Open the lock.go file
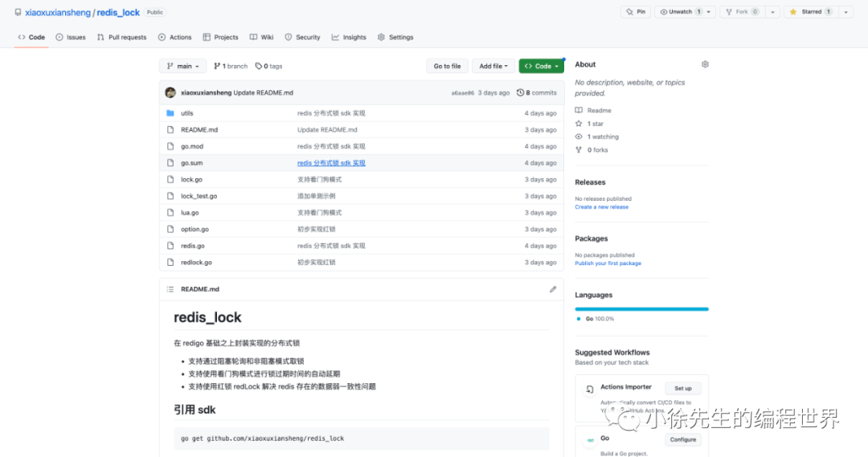Image resolution: width=868 pixels, height=457 pixels. click(191, 179)
